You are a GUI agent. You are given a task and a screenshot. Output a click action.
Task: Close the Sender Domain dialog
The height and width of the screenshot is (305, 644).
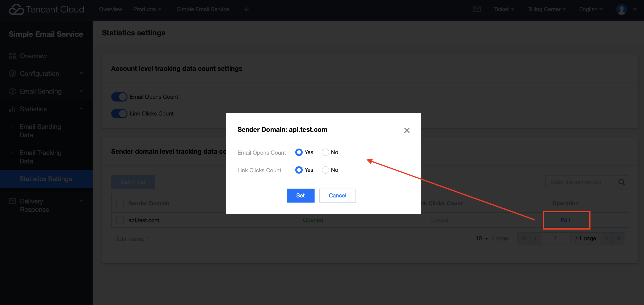pos(407,130)
